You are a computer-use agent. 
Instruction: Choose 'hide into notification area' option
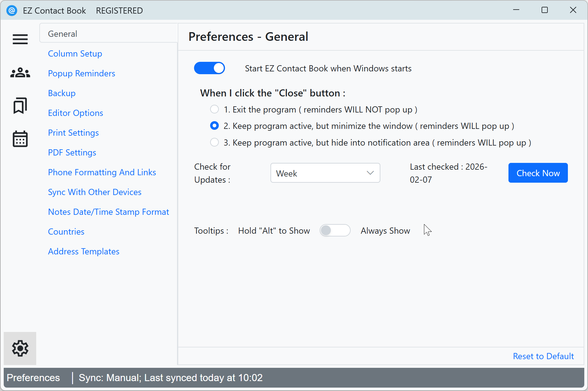214,142
